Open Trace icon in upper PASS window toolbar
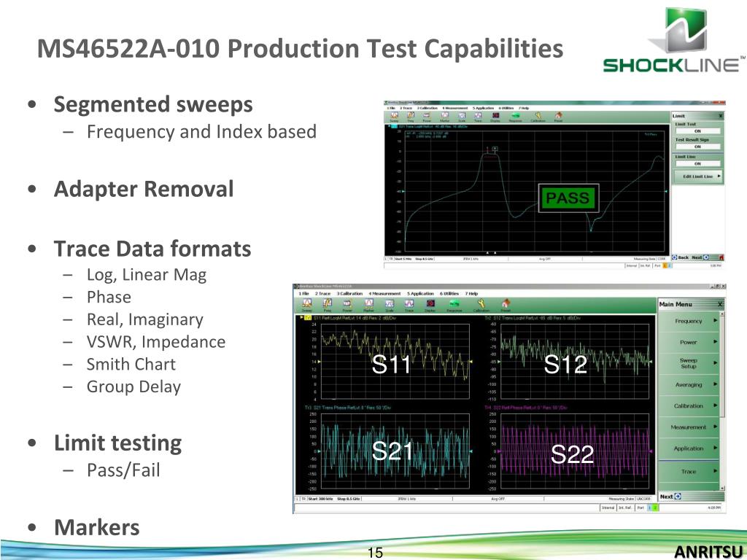This screenshot has width=747, height=560. tap(478, 117)
